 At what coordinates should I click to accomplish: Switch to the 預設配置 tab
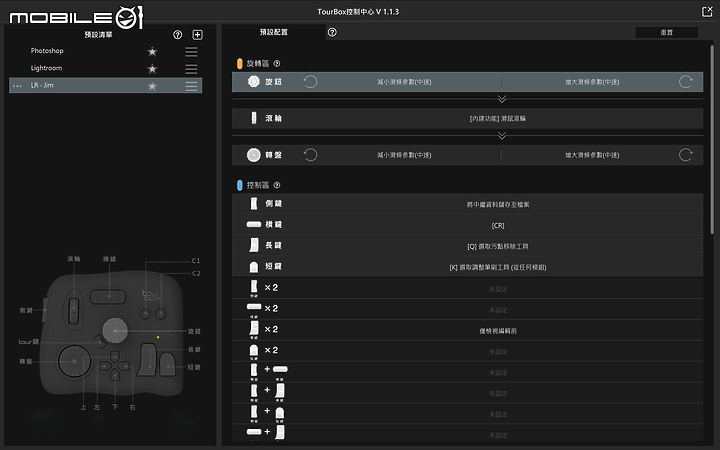click(x=274, y=32)
